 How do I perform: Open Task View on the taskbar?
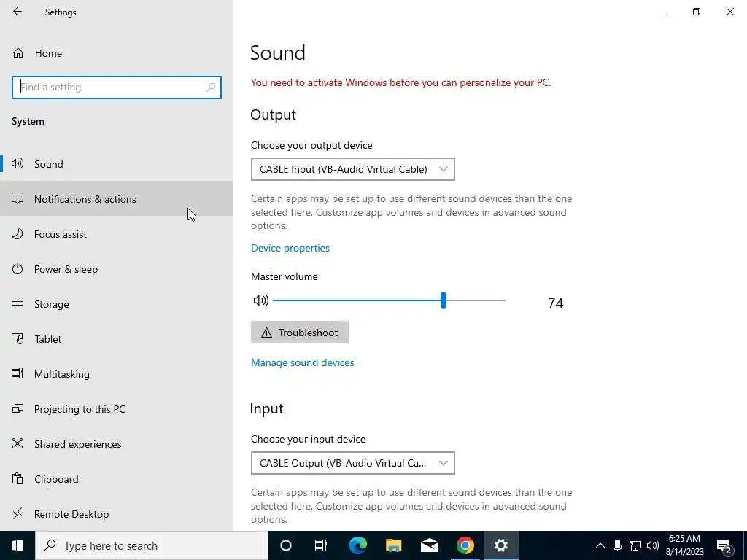tap(321, 545)
